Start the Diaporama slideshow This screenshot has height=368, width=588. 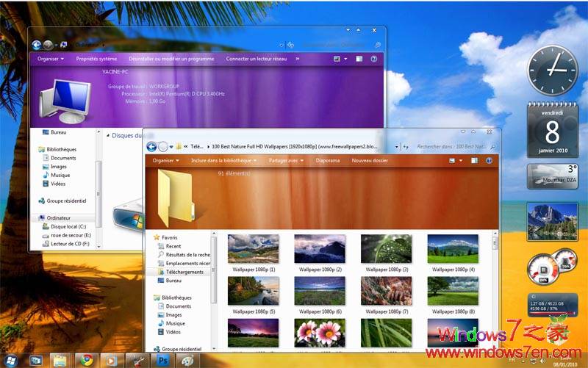click(327, 160)
